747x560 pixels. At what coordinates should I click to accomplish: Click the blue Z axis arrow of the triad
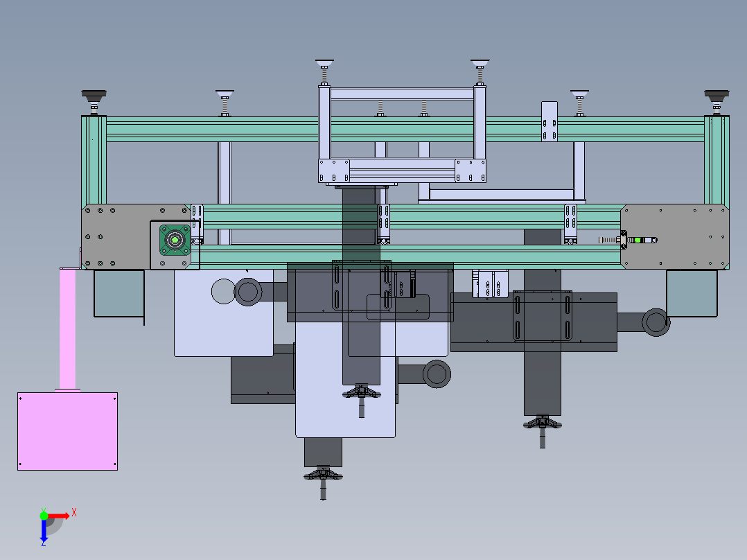(44, 530)
